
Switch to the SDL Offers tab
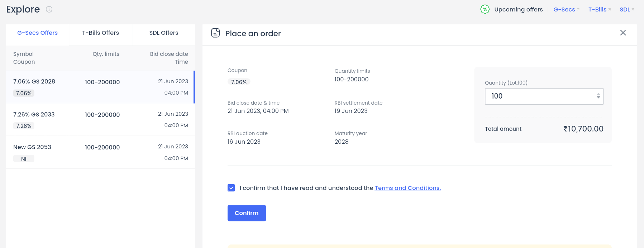tap(164, 33)
